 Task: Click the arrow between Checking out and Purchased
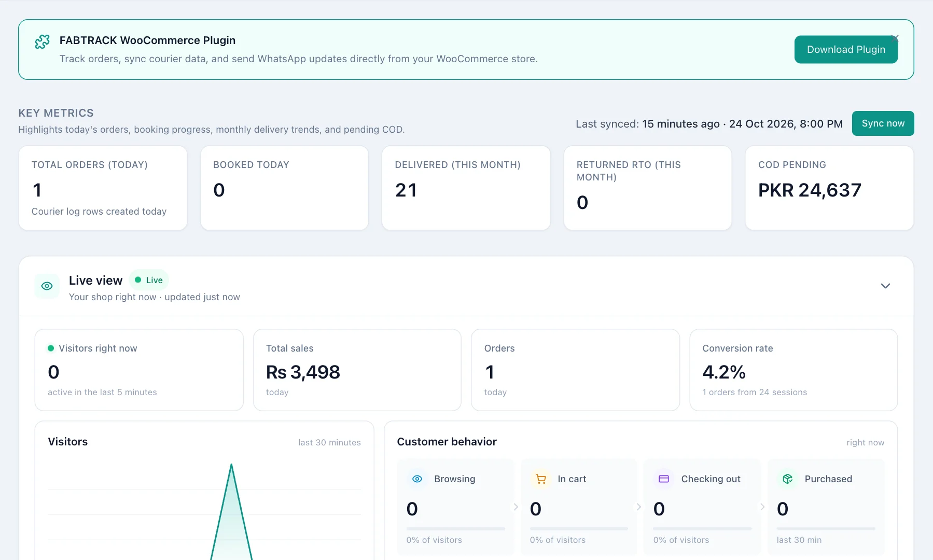coord(762,507)
